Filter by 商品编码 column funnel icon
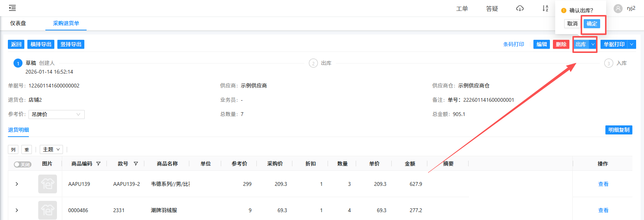 (x=98, y=164)
